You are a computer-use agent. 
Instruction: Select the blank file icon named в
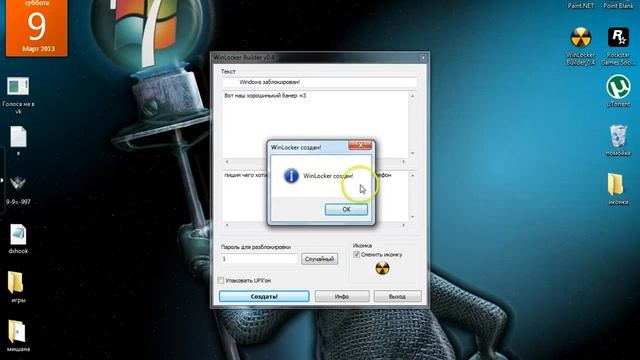click(x=18, y=140)
